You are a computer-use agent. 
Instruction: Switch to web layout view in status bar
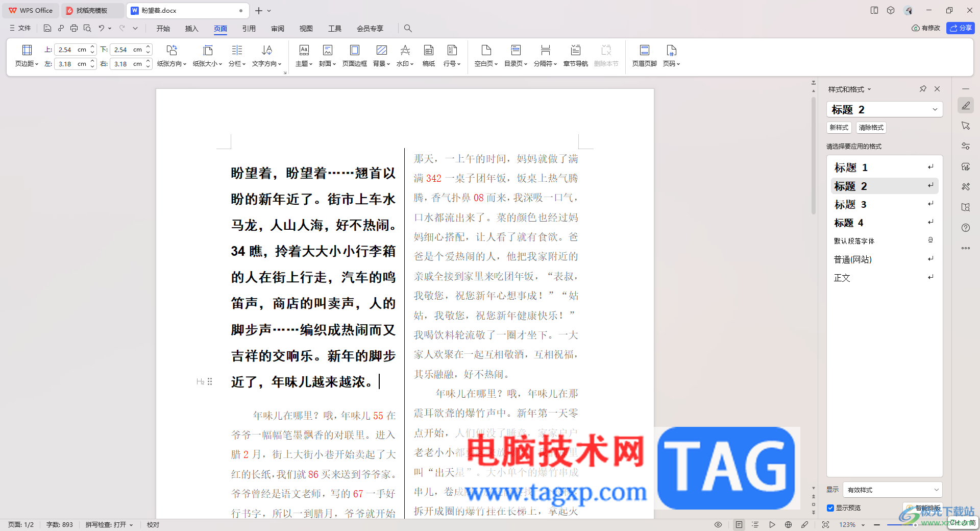789,524
